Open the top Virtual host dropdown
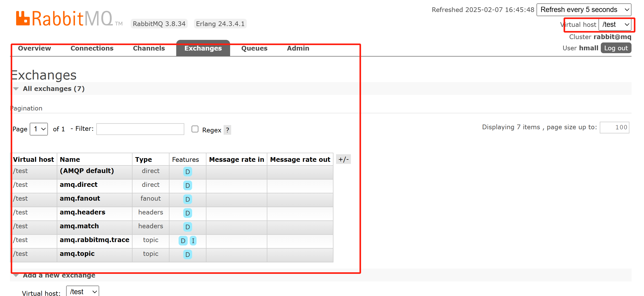Screen dimensions: 644x296 (x=615, y=24)
